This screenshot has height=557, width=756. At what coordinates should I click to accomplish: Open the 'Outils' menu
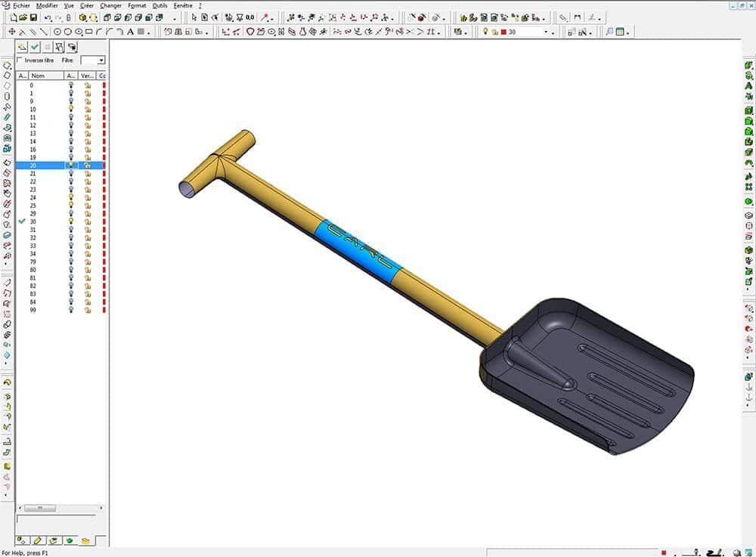click(x=160, y=5)
